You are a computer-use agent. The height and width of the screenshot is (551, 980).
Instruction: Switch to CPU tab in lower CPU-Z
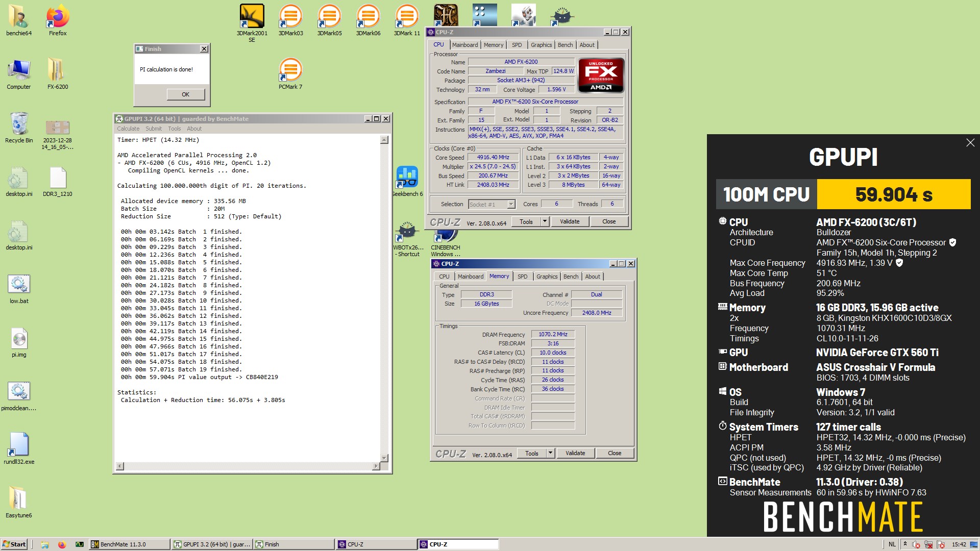pos(444,277)
